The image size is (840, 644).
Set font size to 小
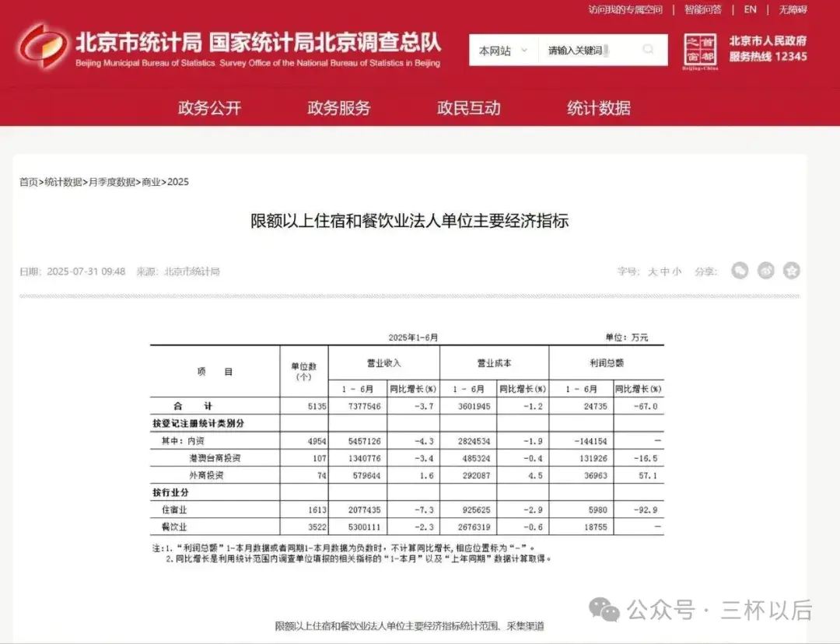pos(677,271)
